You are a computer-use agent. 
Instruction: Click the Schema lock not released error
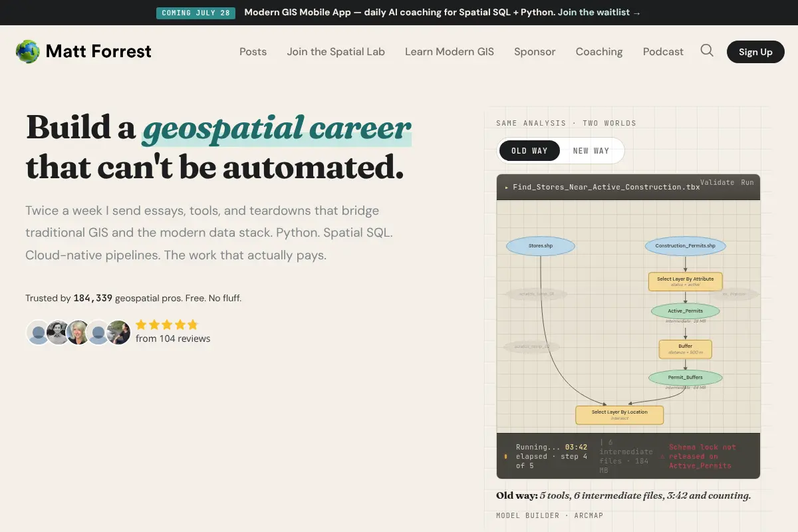point(702,456)
